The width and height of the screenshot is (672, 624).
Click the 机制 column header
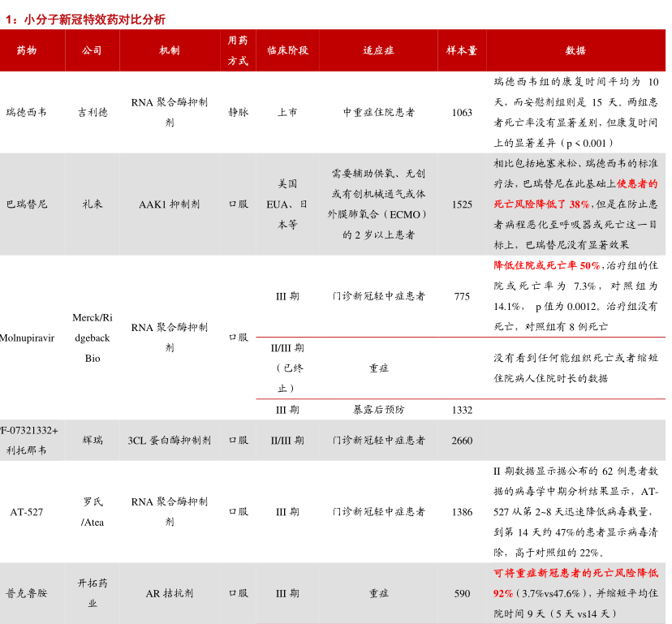tap(170, 50)
